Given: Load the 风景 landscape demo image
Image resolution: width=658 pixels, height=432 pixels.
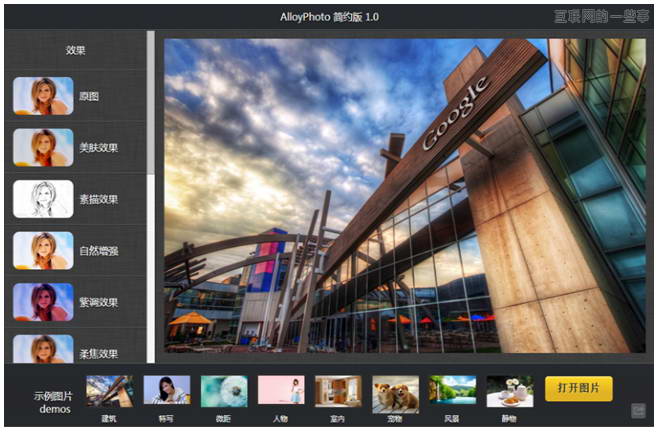Looking at the screenshot, I should pos(452,390).
